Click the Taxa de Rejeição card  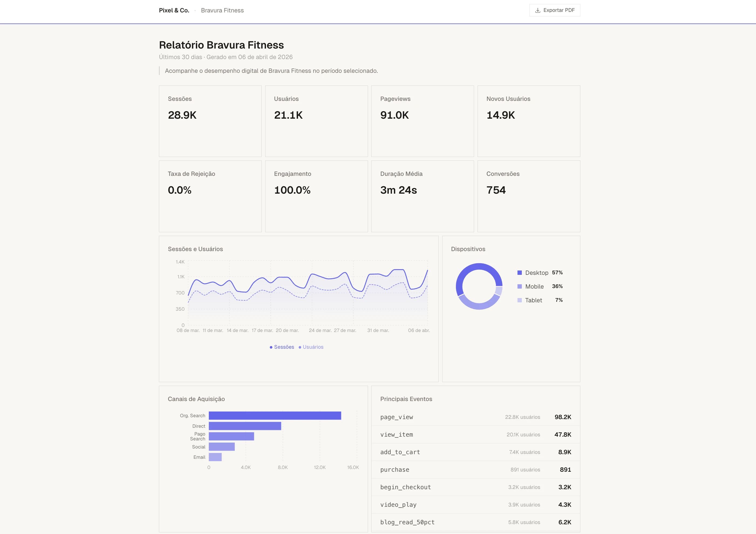click(x=210, y=196)
